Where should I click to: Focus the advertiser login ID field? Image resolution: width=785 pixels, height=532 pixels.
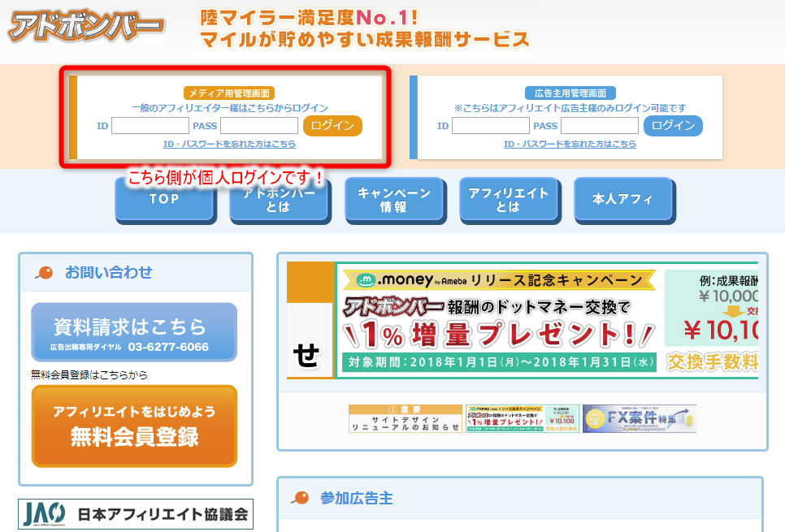point(491,126)
